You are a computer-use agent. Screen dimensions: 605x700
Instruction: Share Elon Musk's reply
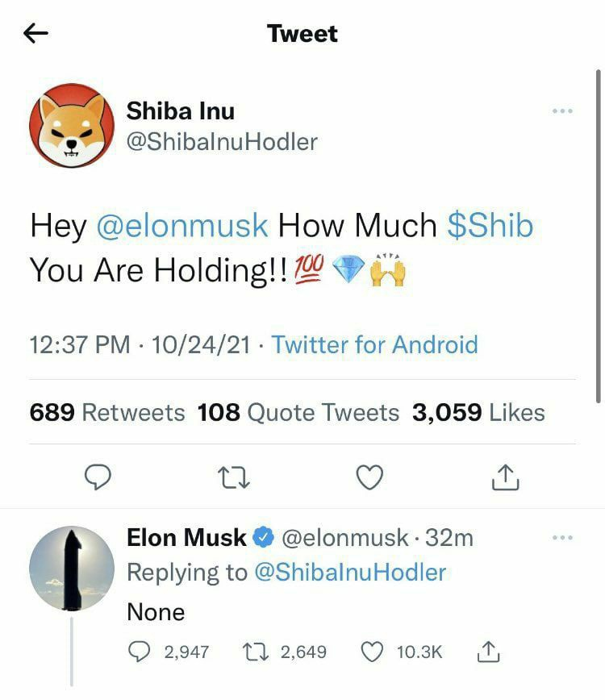tap(489, 652)
